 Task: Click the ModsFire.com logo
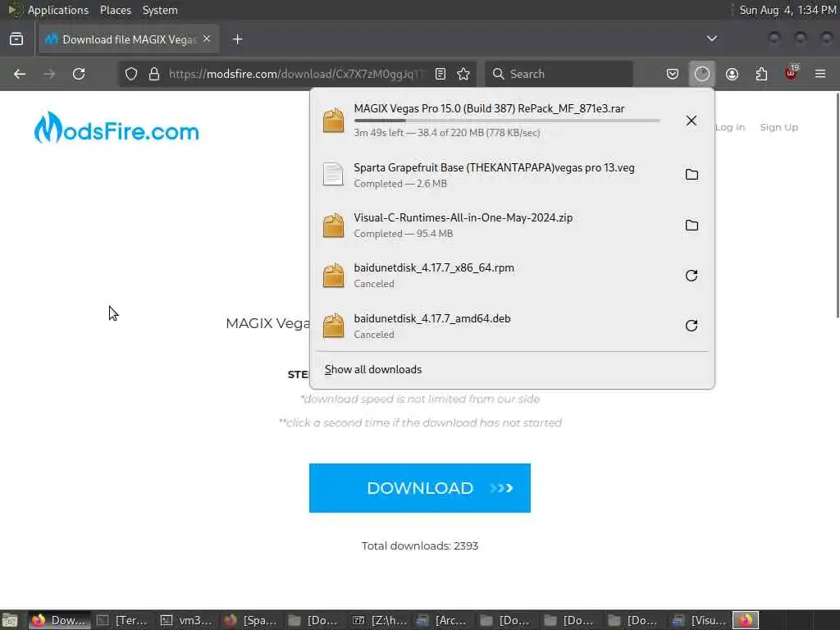click(x=116, y=128)
